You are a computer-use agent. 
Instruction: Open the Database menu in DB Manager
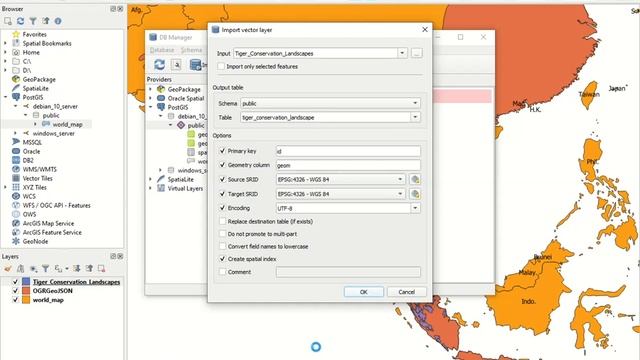pos(162,50)
